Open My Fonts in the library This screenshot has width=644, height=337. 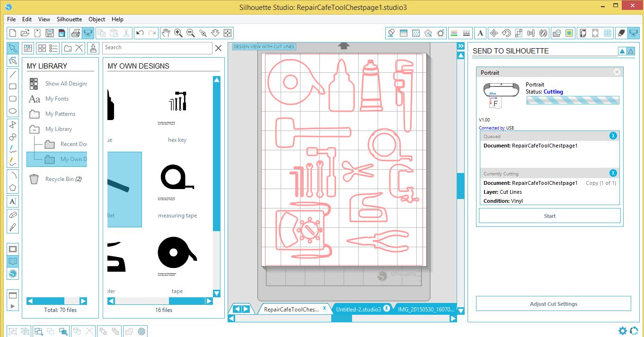49,99
